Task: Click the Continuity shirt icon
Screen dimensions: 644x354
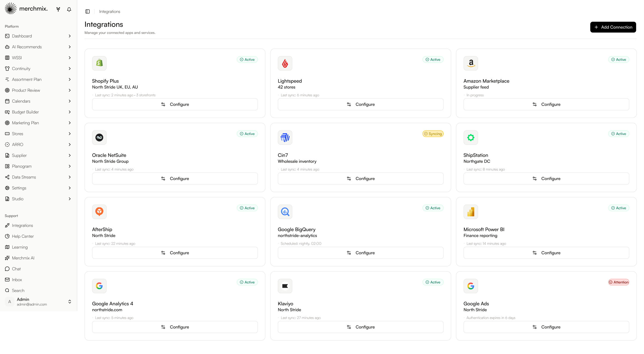Action: [x=7, y=69]
